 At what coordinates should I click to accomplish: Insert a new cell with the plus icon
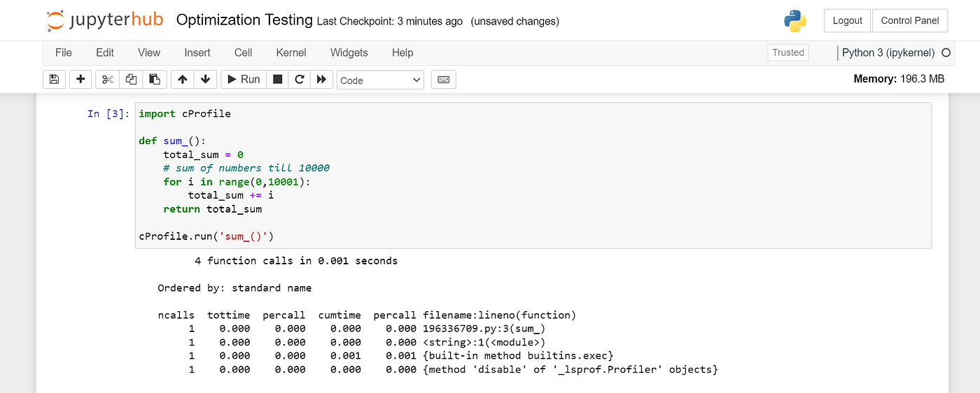pos(80,80)
